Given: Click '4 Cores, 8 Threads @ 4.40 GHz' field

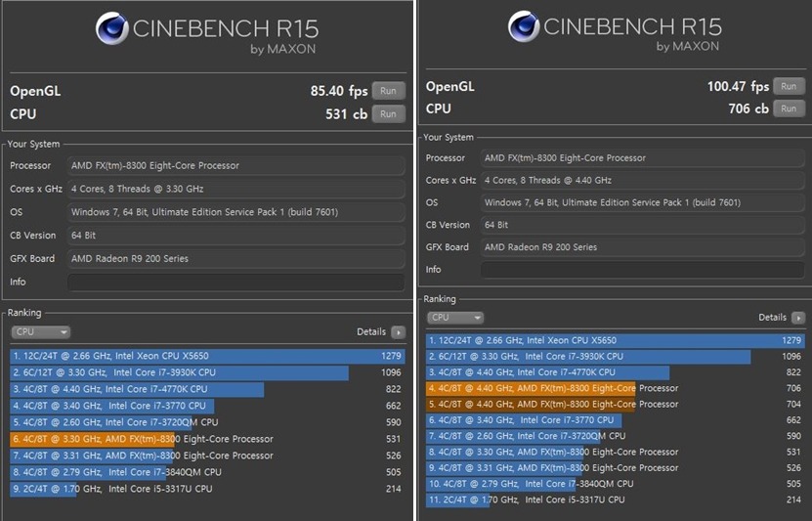Looking at the screenshot, I should pos(643,180).
